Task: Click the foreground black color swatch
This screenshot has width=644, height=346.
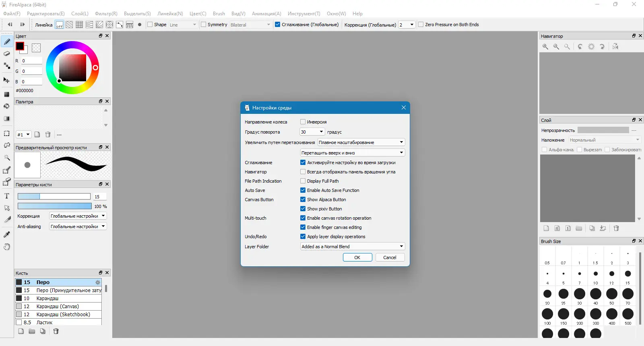Action: (x=20, y=46)
